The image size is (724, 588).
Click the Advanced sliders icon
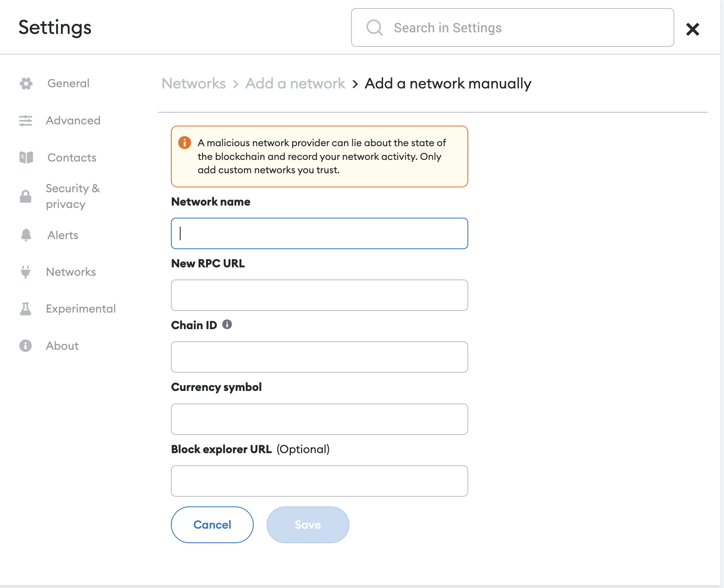coord(25,121)
